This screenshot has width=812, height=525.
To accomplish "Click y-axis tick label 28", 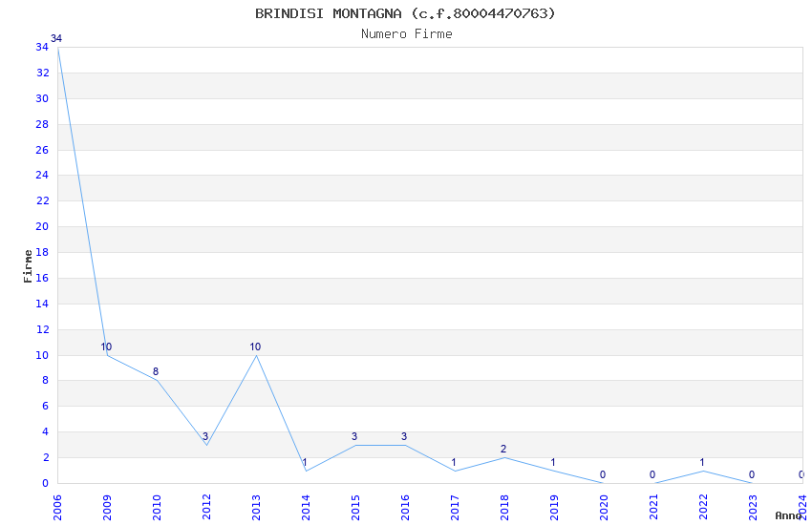I will (x=42, y=124).
